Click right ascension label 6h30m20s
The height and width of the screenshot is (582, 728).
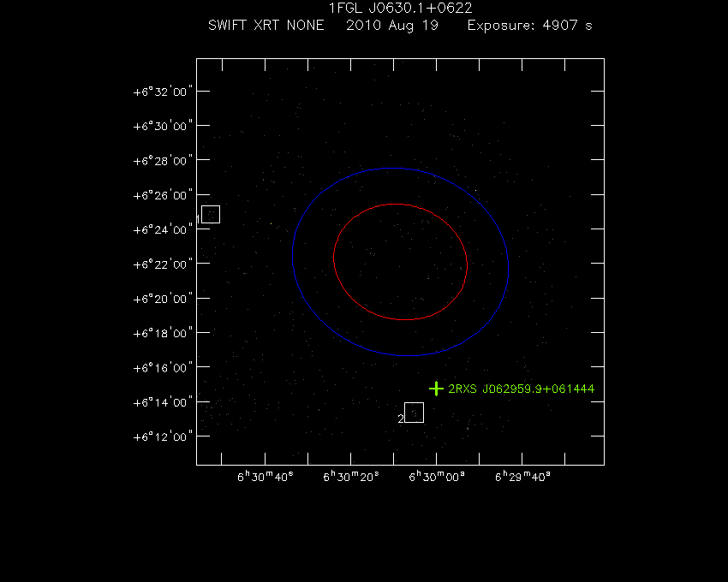point(351,477)
